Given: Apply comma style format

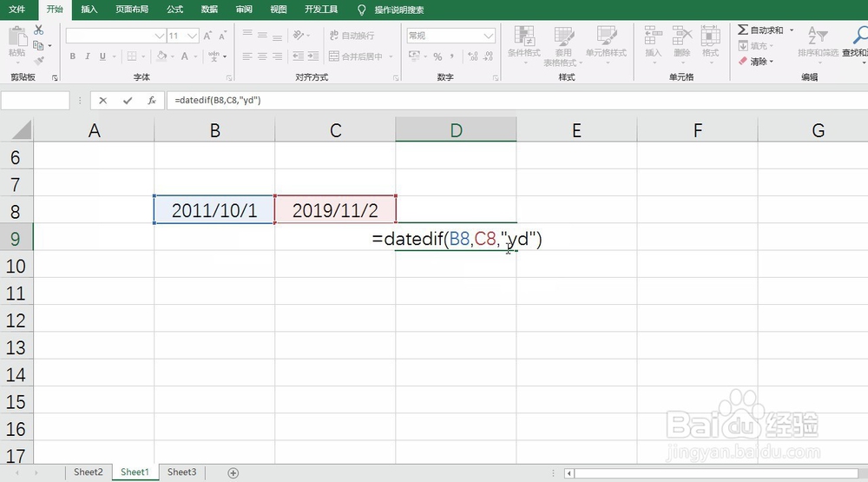Looking at the screenshot, I should coord(452,56).
